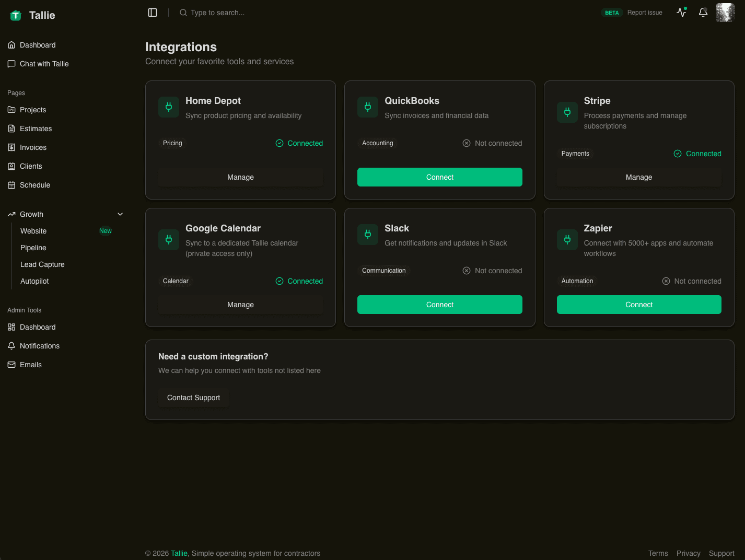Screen dimensions: 745x560
Task: Click Home Depot connected check icon
Action: point(280,143)
